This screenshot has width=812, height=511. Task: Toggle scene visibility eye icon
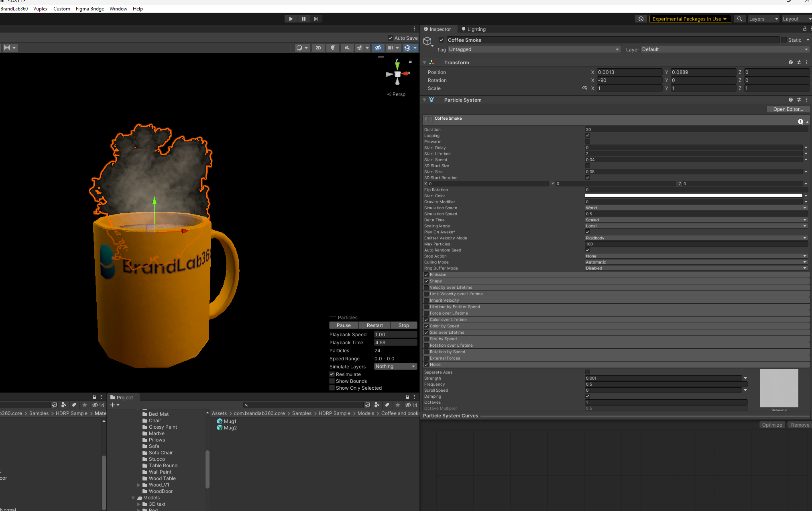pyautogui.click(x=378, y=48)
